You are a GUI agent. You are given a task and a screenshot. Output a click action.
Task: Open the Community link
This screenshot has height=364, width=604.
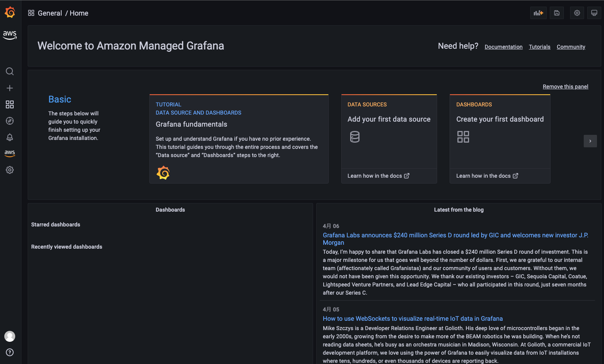571,47
